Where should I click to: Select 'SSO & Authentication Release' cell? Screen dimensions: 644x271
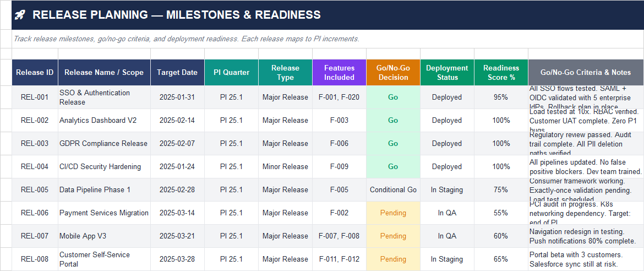coord(105,97)
